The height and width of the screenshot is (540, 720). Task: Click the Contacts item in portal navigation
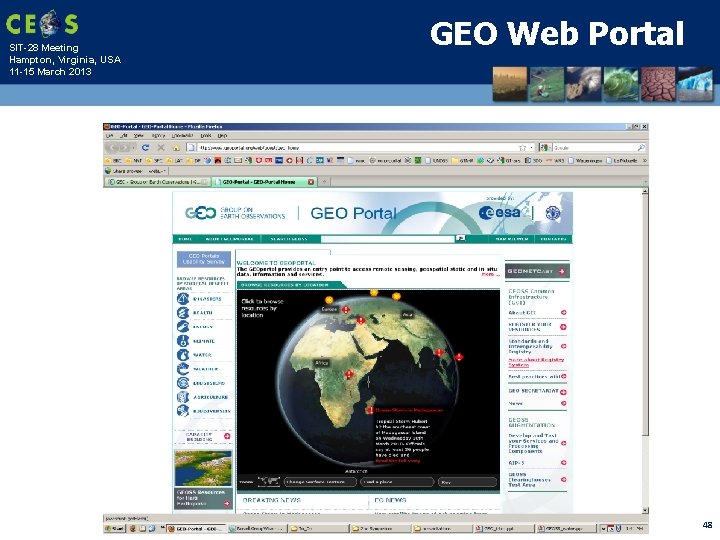click(x=553, y=239)
